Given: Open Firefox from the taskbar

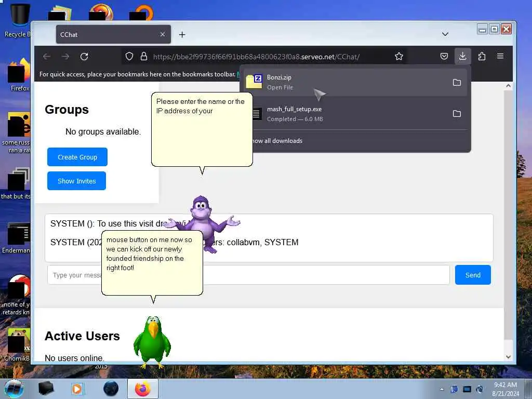Looking at the screenshot, I should point(143,389).
